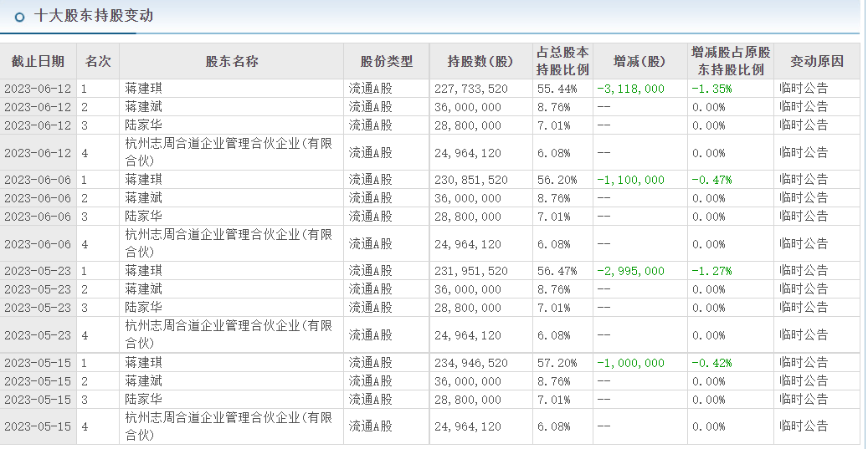Viewport: 868px width, 449px height.
Task: Click the -1,100,000 decrease value
Action: tap(631, 180)
